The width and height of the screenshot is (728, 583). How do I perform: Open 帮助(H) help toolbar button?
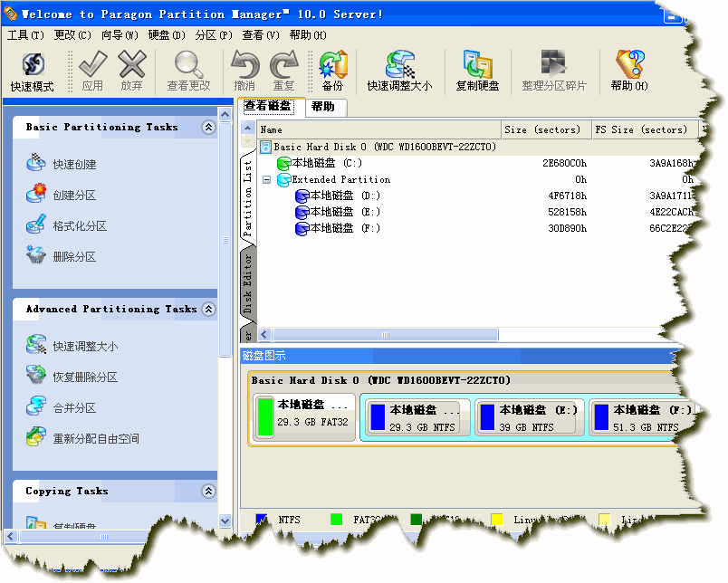point(629,72)
